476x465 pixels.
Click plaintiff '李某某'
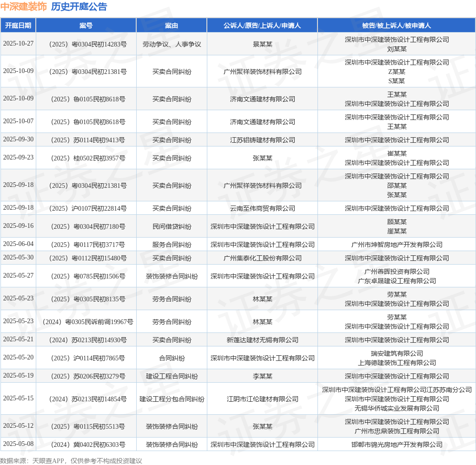click(x=263, y=376)
